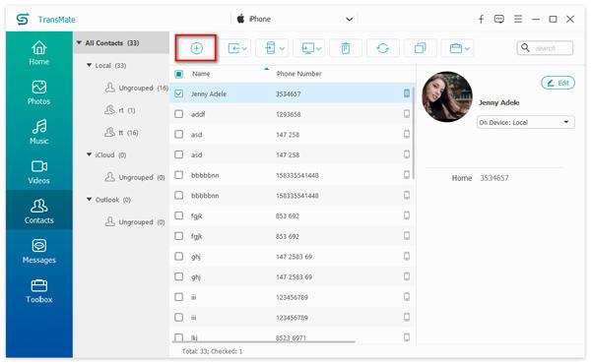This screenshot has height=364, width=591.
Task: Click the horizontal scrollbar under the list
Action: click(263, 341)
